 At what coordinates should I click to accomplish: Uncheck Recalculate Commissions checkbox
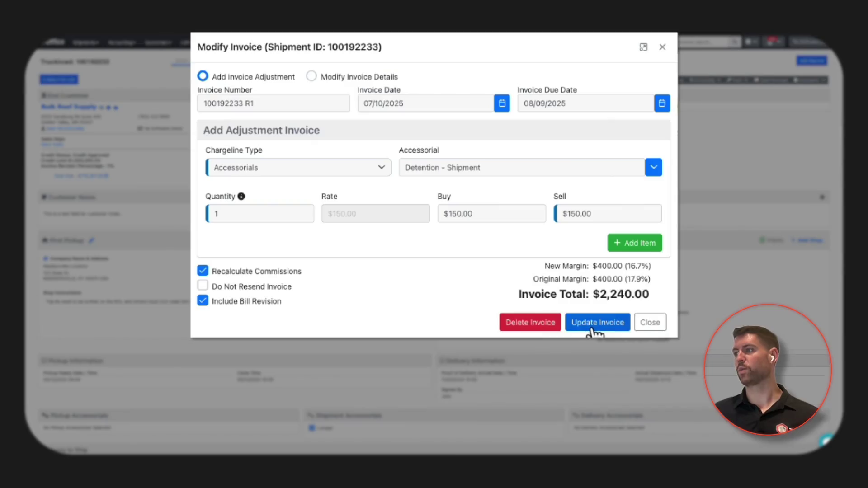[203, 271]
